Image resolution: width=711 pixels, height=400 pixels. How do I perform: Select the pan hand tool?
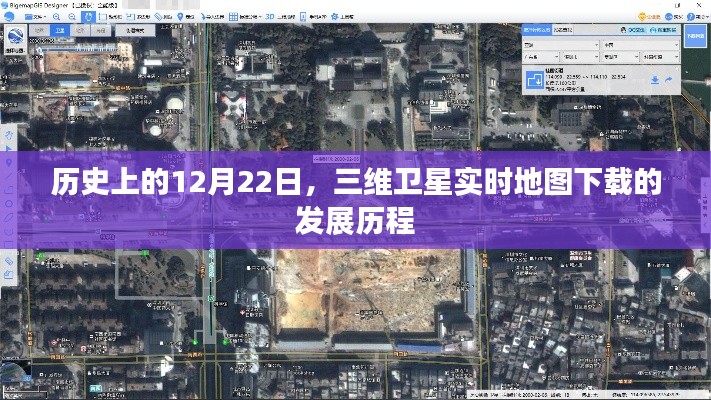tap(88, 17)
